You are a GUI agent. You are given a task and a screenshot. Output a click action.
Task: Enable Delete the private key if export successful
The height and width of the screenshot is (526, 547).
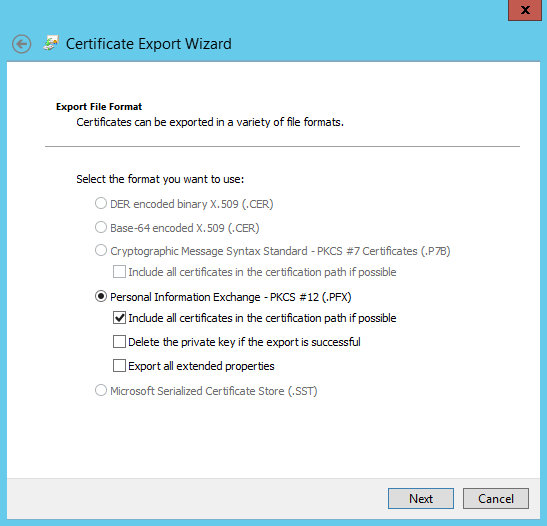tap(119, 342)
